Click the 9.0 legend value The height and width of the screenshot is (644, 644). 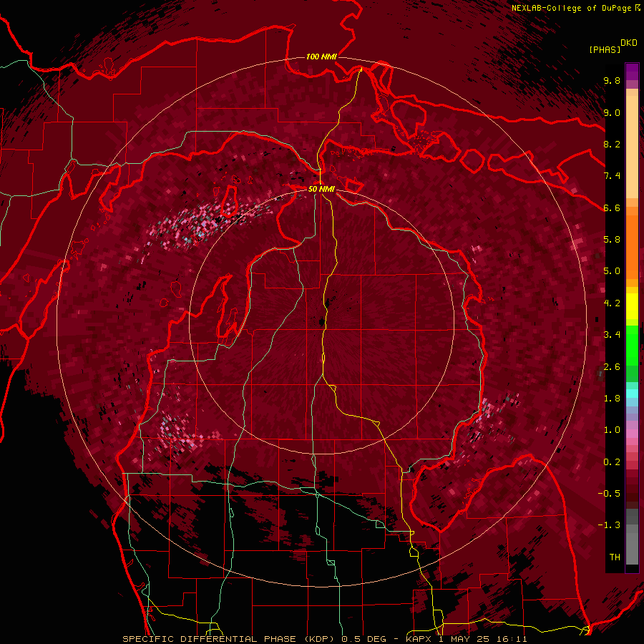point(612,112)
